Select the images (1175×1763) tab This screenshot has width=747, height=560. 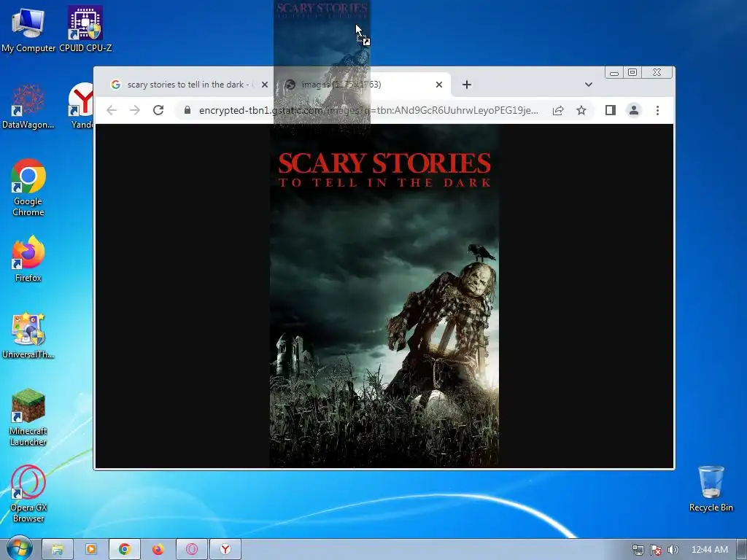363,85
